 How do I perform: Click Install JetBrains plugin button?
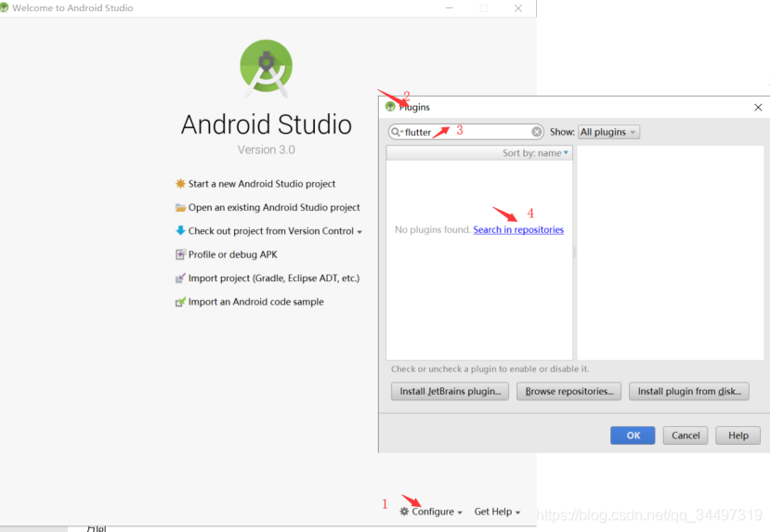(450, 392)
